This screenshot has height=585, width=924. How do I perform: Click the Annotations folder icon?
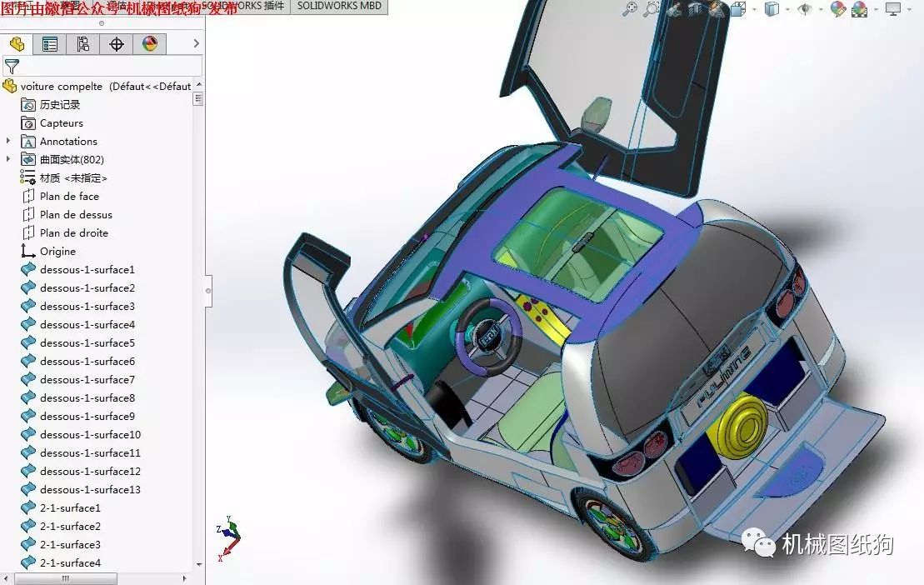[x=28, y=142]
